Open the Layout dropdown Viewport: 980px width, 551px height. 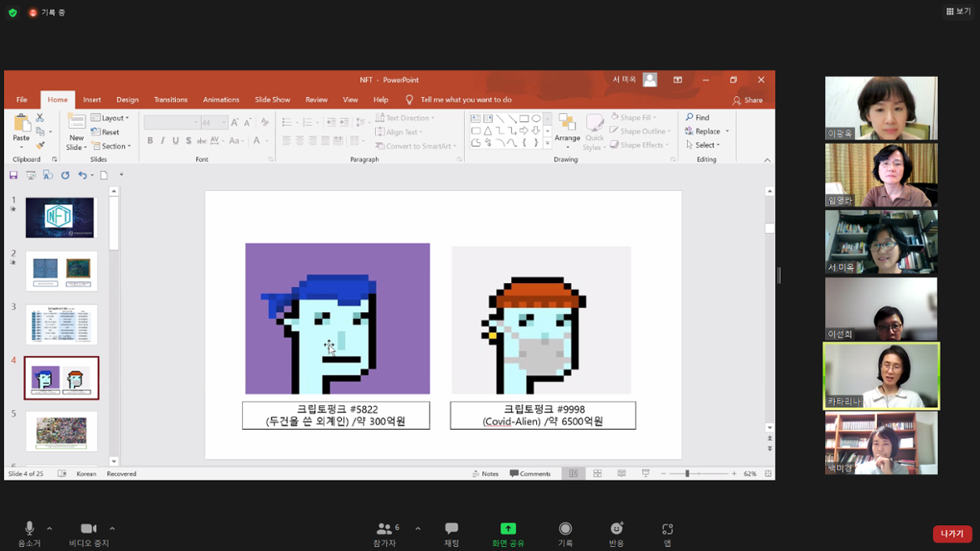(x=111, y=118)
